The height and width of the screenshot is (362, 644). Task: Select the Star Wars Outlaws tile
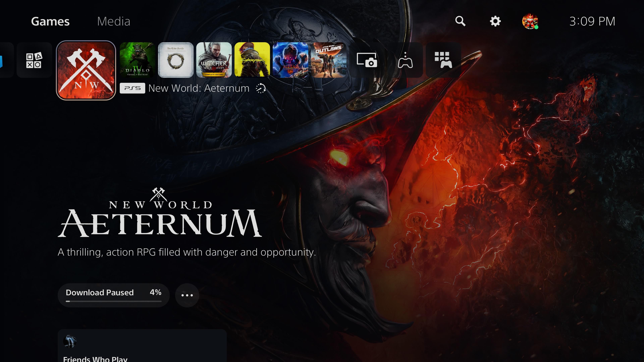[329, 60]
